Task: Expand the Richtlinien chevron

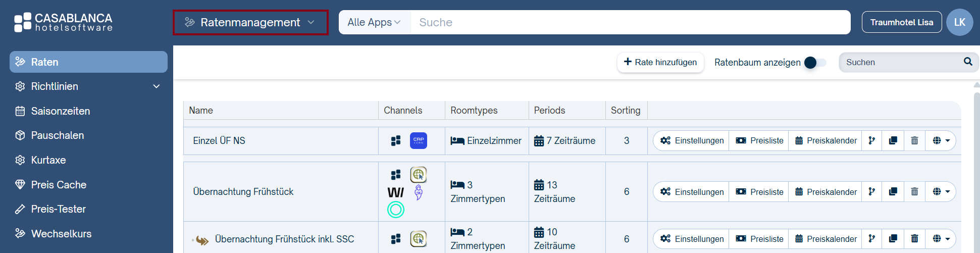Action: tap(157, 86)
